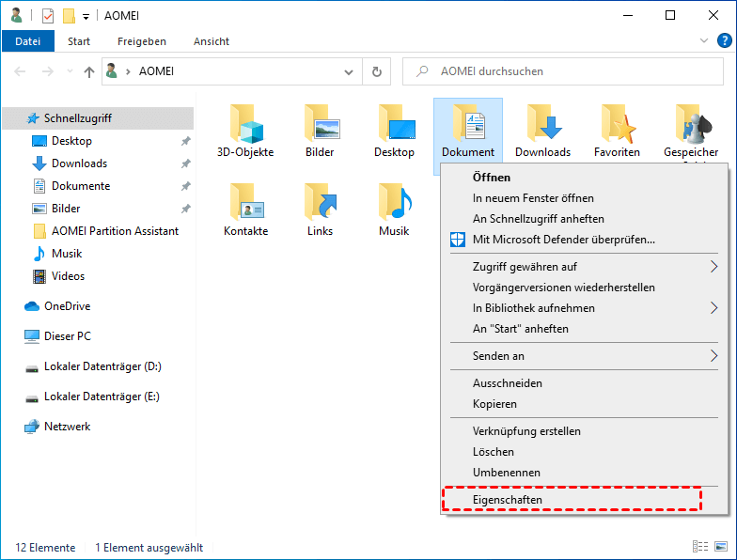Select the Favoriten folder icon
Viewport: 737px width, 560px height.
617,124
